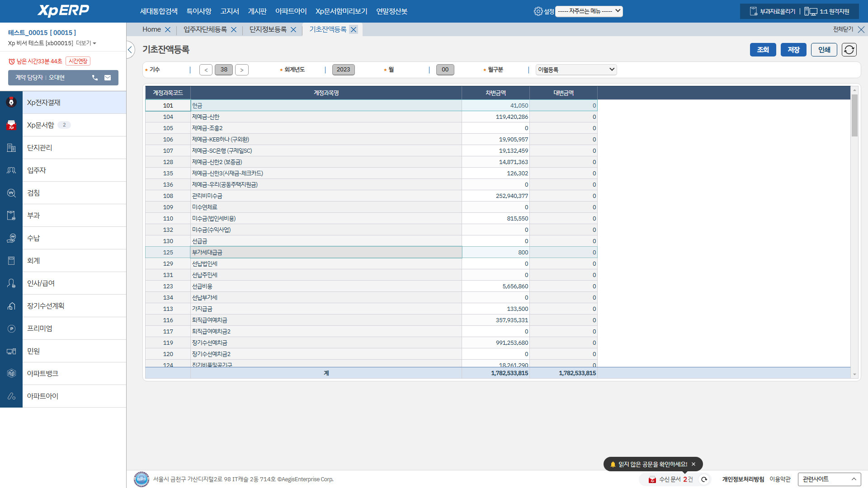Select 현금 debit amount cell 41,050
The image size is (868, 488).
click(495, 105)
